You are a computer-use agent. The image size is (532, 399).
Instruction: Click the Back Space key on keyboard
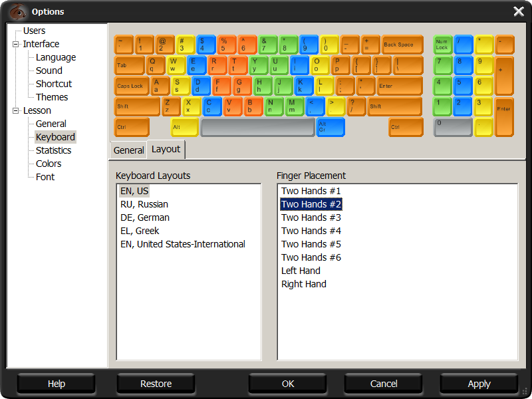click(x=402, y=45)
